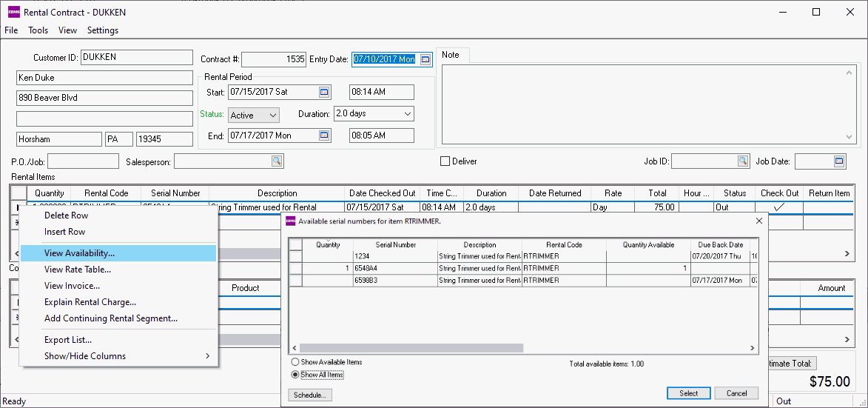
Task: Click the Select button in dialog
Action: pos(688,393)
